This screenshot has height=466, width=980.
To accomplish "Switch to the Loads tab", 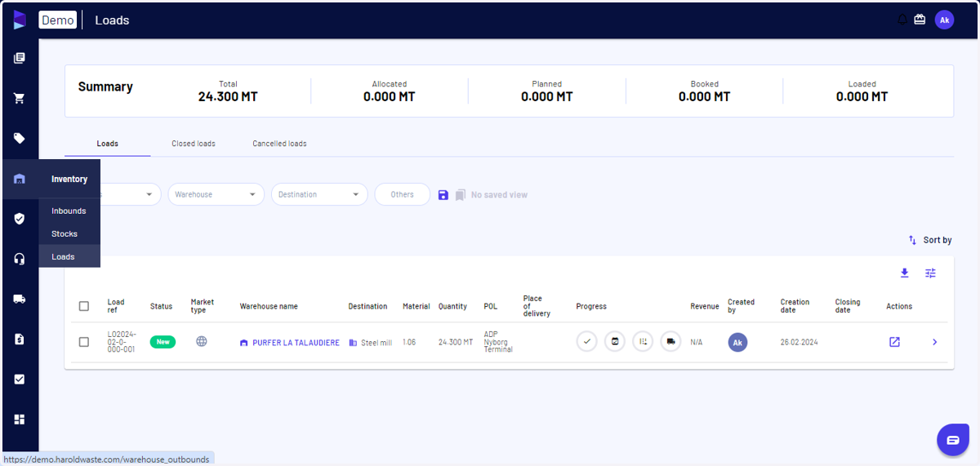I will click(108, 144).
